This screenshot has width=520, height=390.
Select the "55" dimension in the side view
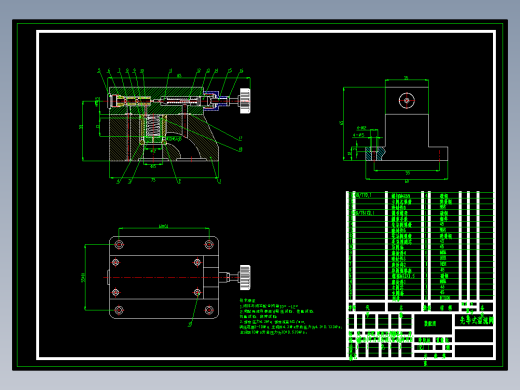click(407, 173)
